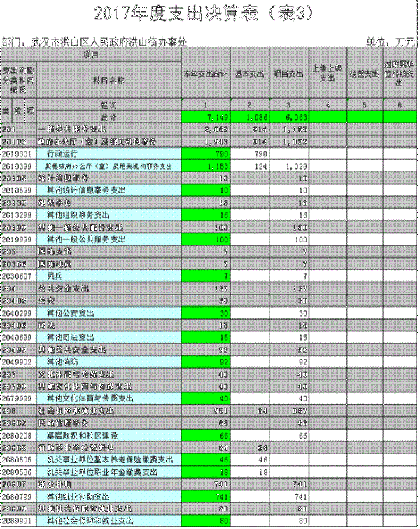Select the 就业补助 row label
This screenshot has height=529, width=420.
pyautogui.click(x=55, y=484)
